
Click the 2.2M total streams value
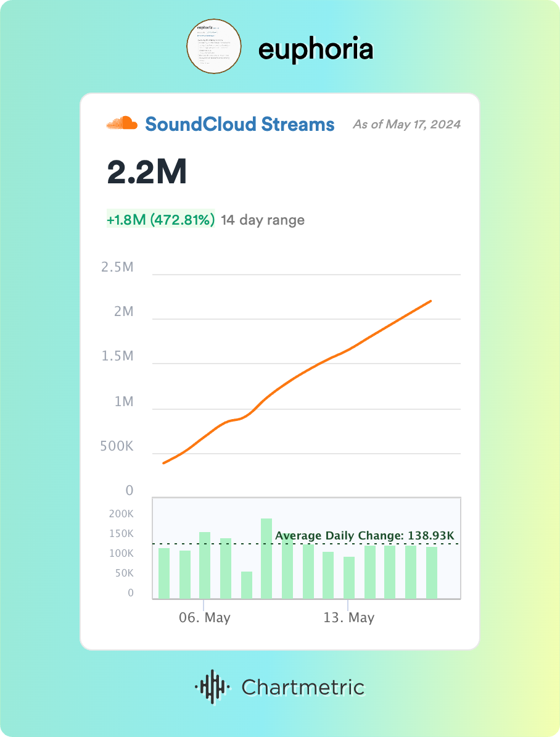[147, 172]
